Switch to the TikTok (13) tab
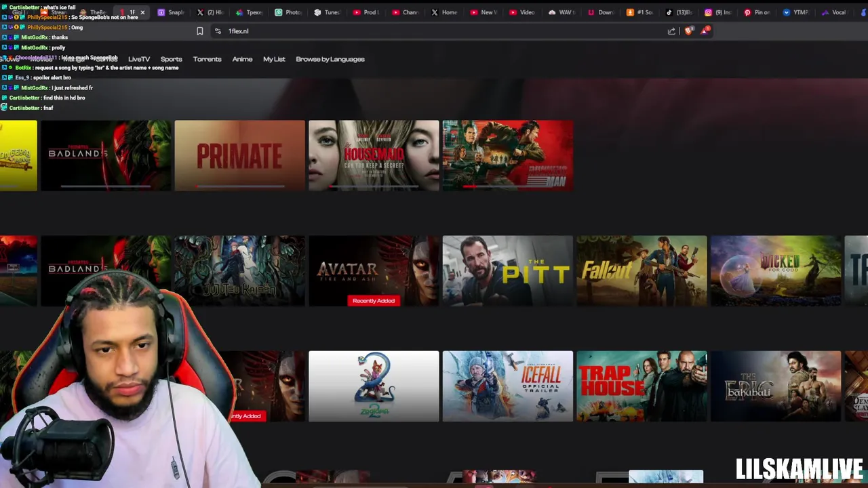This screenshot has width=868, height=488. tap(679, 12)
